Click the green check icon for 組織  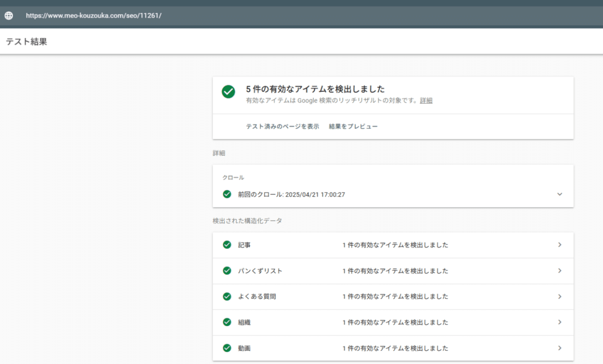(x=227, y=322)
